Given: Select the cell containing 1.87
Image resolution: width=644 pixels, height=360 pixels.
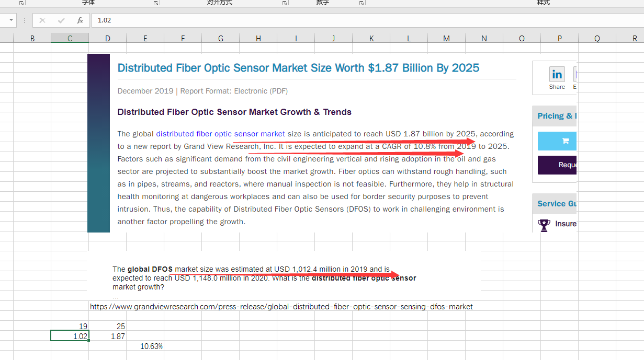Looking at the screenshot, I should pyautogui.click(x=108, y=336).
